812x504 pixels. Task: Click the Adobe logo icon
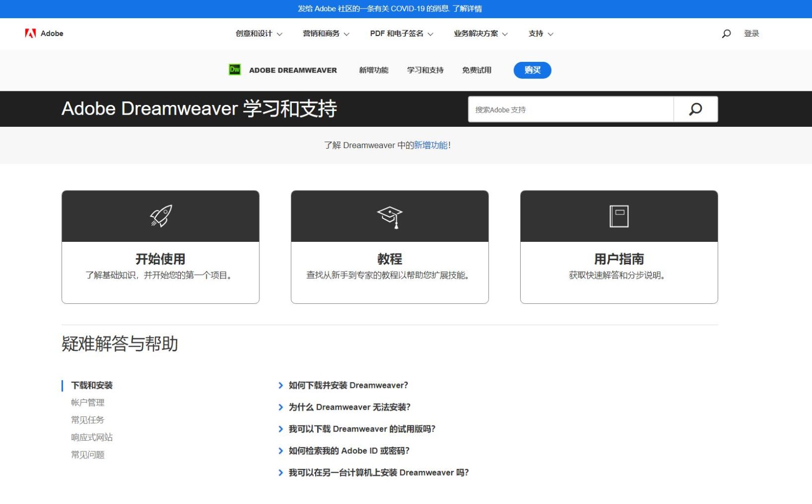pos(30,33)
